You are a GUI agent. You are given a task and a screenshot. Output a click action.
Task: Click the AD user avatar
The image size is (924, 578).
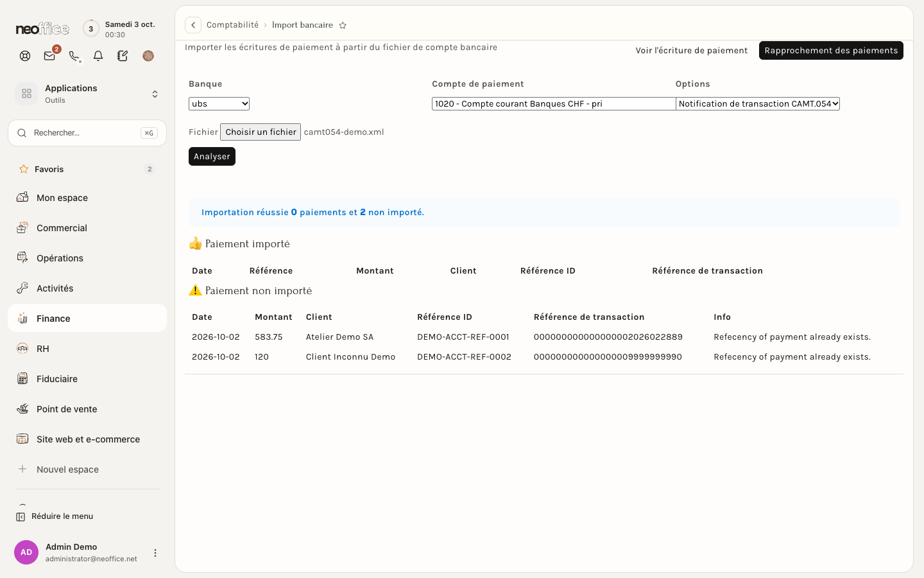point(26,552)
